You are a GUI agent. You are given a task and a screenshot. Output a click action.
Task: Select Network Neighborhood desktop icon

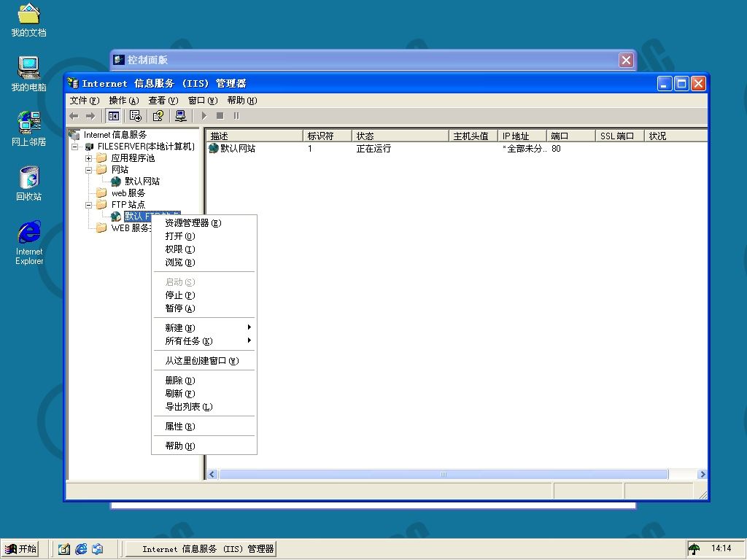click(28, 128)
